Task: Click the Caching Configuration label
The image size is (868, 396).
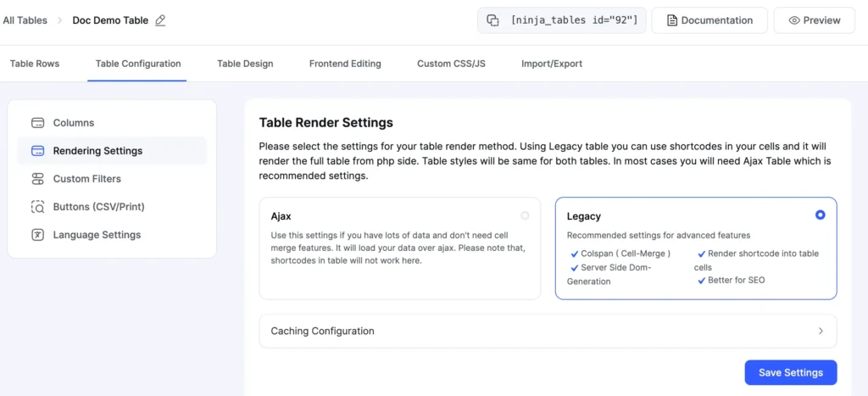Action: coord(322,332)
